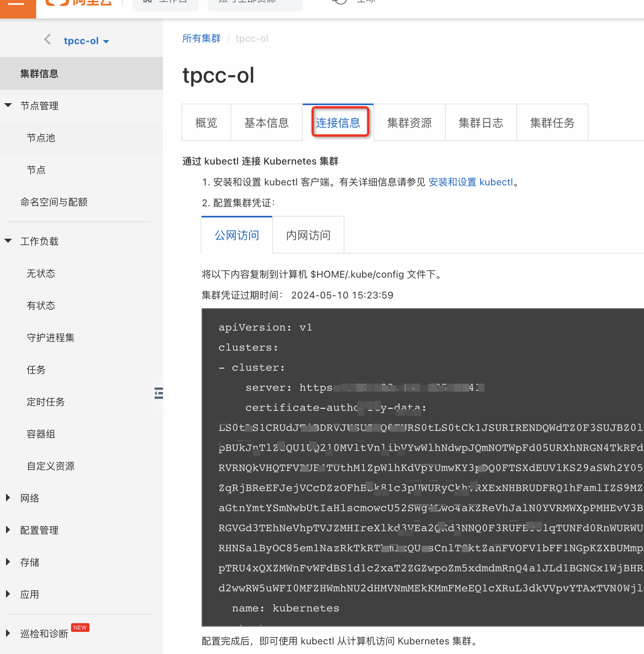Expand the 巡检和诊断 section

point(8,634)
